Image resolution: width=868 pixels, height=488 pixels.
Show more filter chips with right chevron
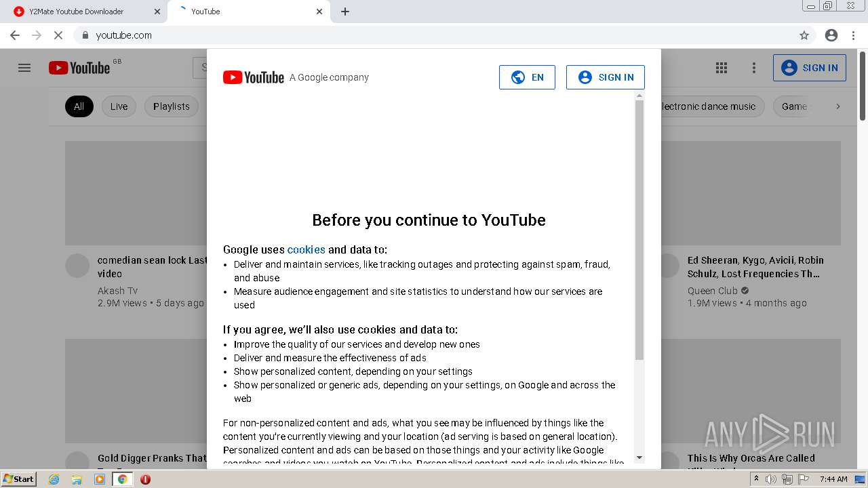click(837, 106)
